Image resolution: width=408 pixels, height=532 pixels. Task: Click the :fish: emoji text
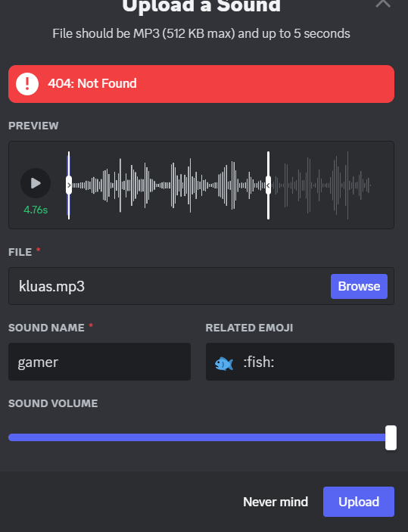pos(259,362)
